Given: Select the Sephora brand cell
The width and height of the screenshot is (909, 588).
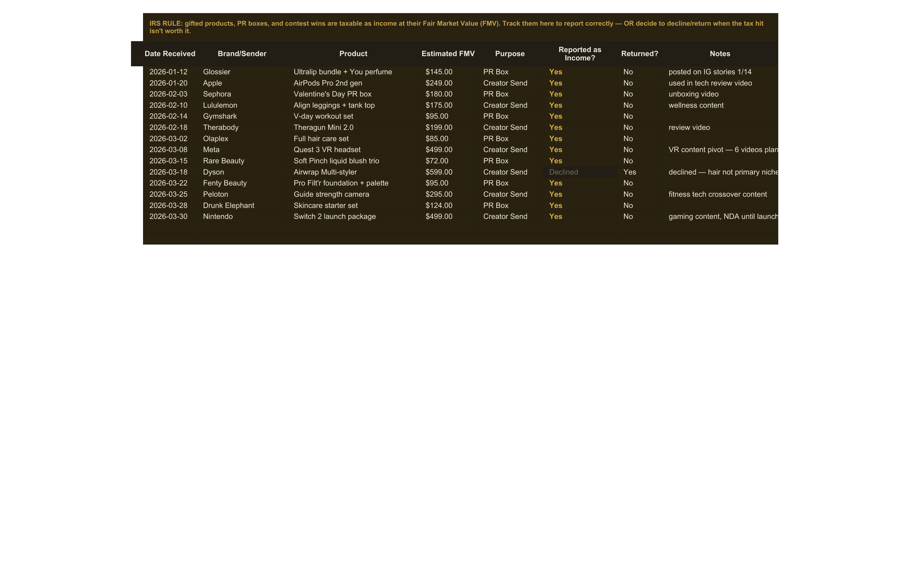Looking at the screenshot, I should coord(242,94).
